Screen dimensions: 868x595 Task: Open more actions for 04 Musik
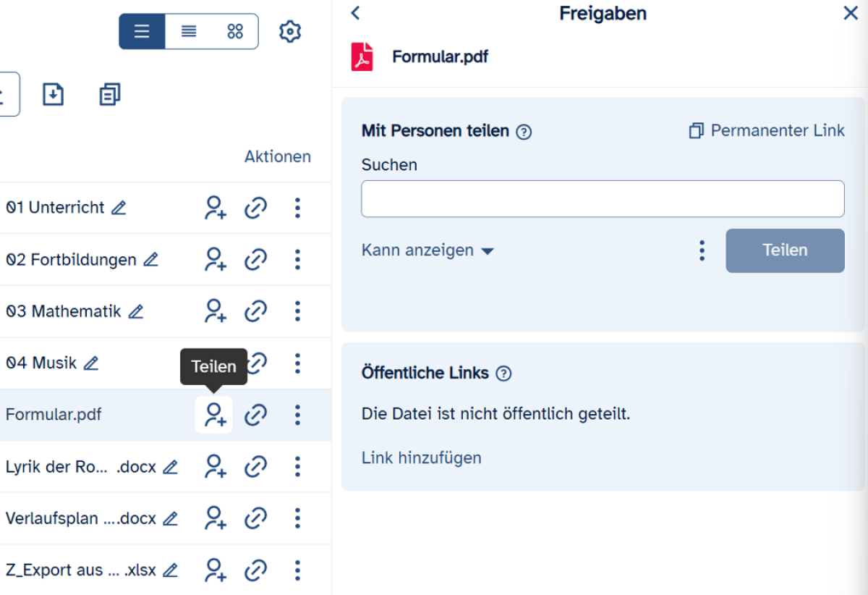tap(297, 363)
